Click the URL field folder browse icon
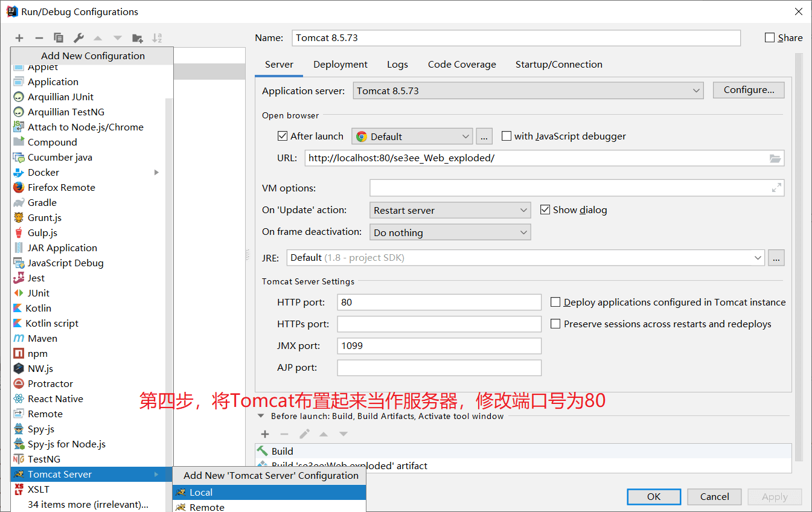The height and width of the screenshot is (512, 812). (775, 158)
